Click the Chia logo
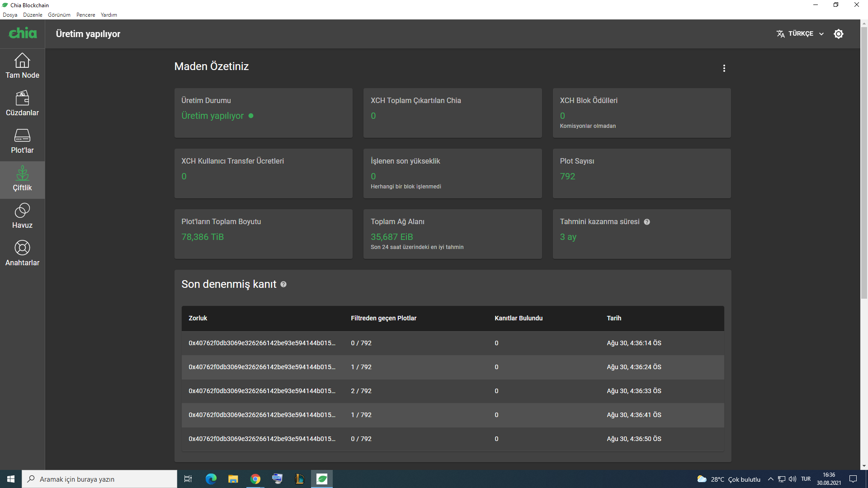Viewport: 868px width, 488px height. coord(23,33)
